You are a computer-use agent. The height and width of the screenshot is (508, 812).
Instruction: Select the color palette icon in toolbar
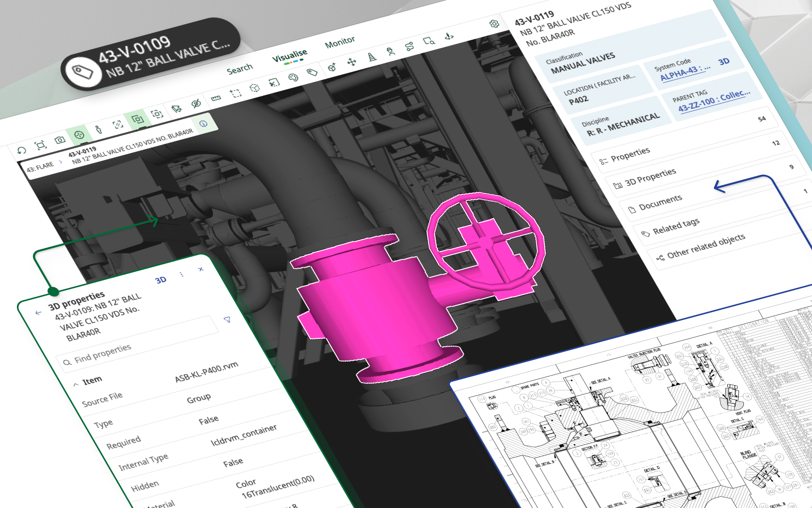[293, 78]
